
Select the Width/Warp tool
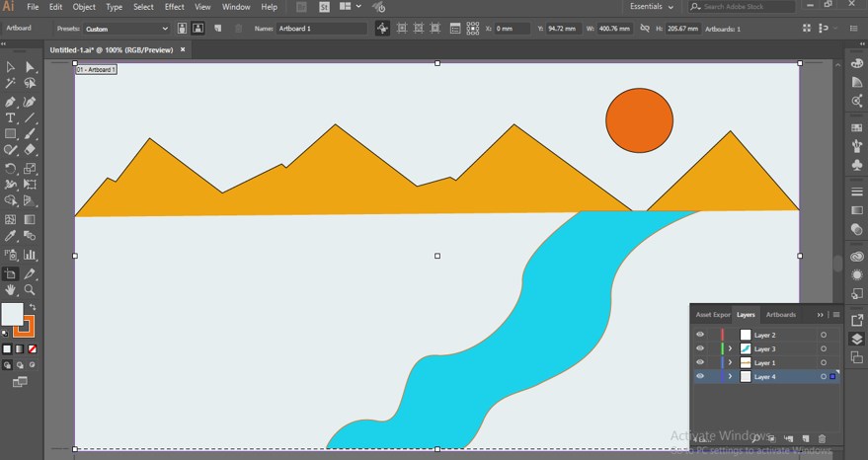coord(10,185)
